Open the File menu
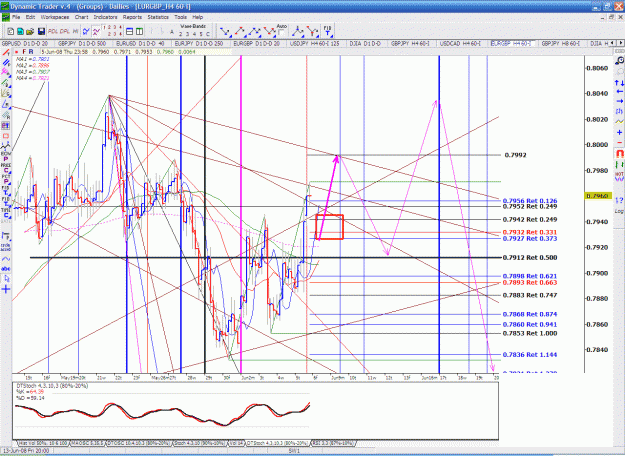625x456 pixels. click(x=16, y=17)
